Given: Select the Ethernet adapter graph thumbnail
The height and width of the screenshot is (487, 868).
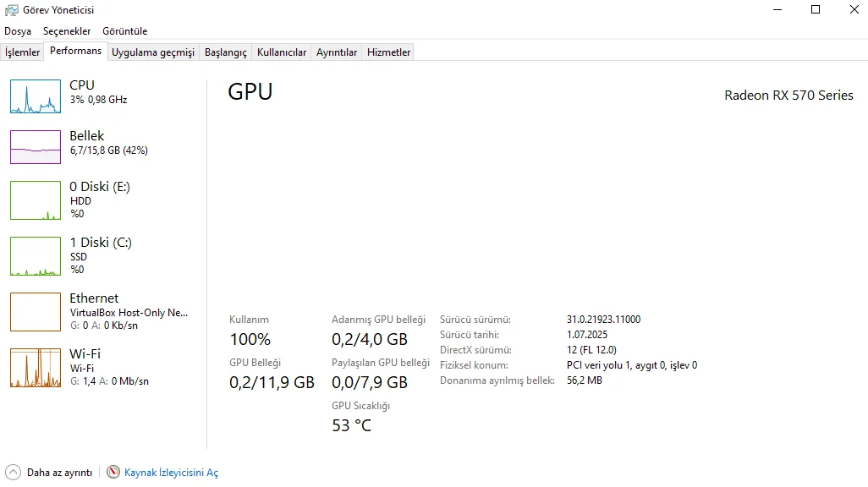Looking at the screenshot, I should (36, 312).
